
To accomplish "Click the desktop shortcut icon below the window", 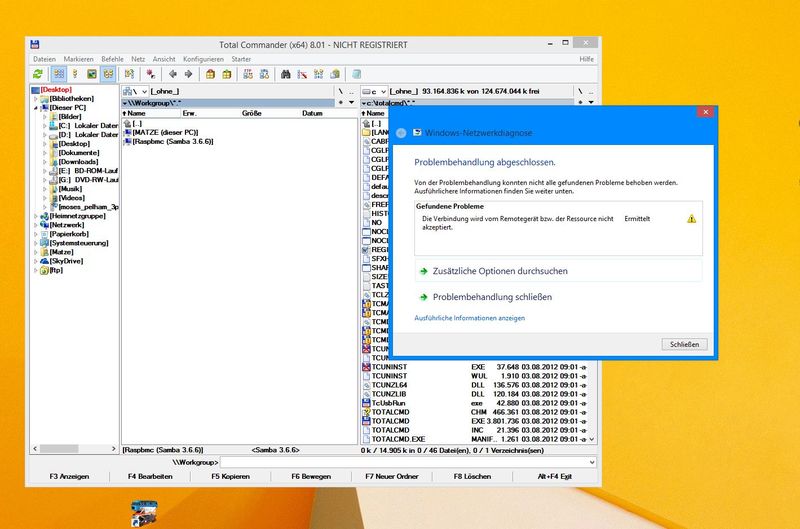I will click(x=144, y=513).
